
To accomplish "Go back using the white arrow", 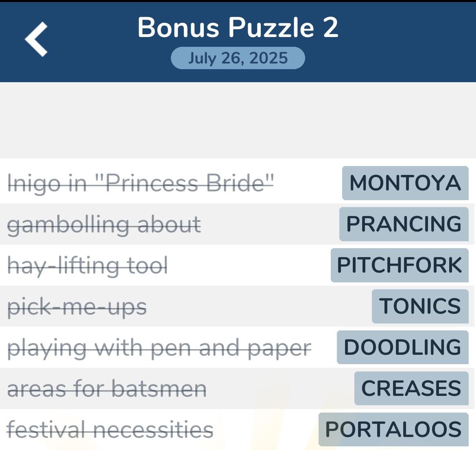I will (36, 39).
